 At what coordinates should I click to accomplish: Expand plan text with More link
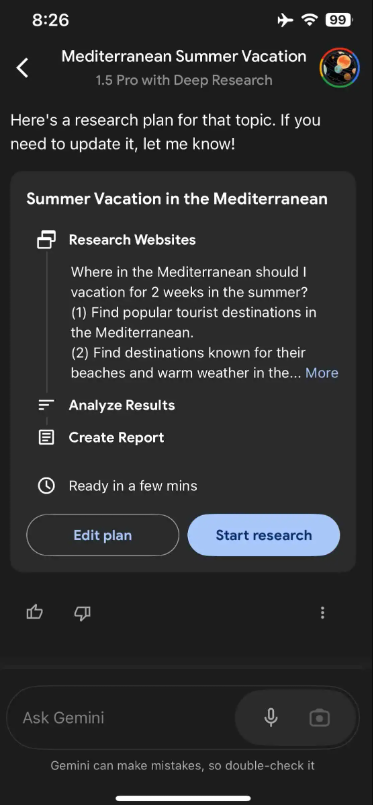click(x=322, y=373)
